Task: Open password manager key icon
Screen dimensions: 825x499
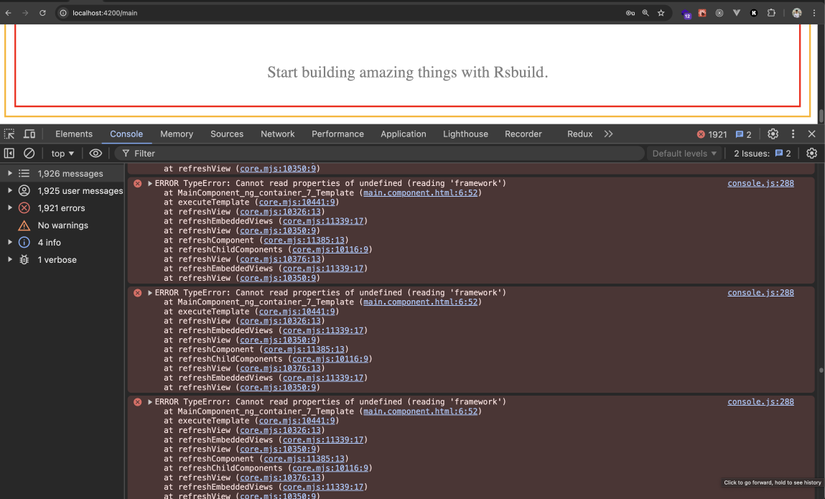Action: [630, 13]
